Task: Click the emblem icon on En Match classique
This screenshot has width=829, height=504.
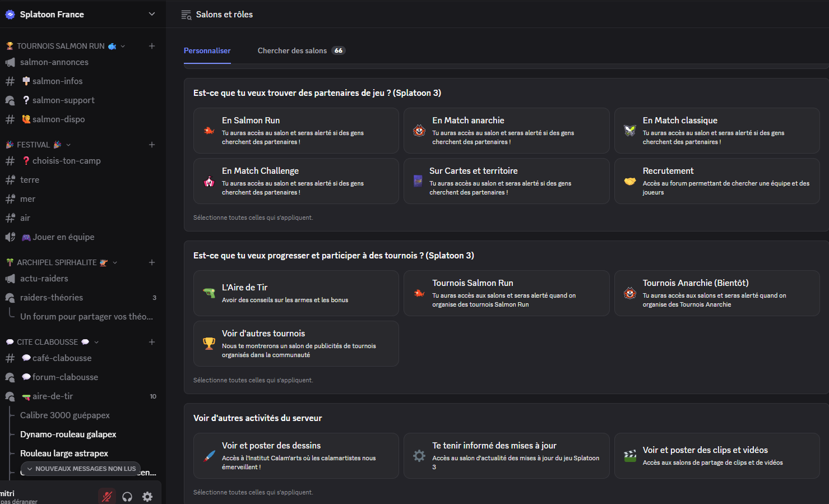Action: coord(630,131)
